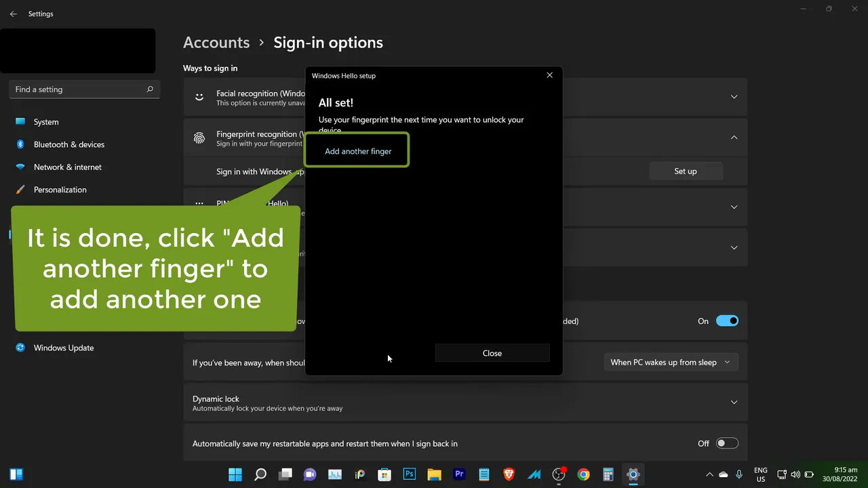
Task: Open the Windows Start menu
Action: [235, 474]
